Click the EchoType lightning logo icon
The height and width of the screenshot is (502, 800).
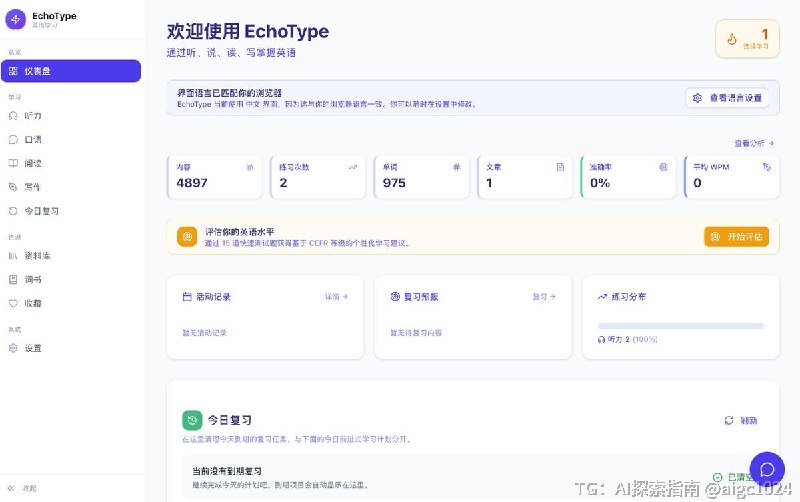15,19
